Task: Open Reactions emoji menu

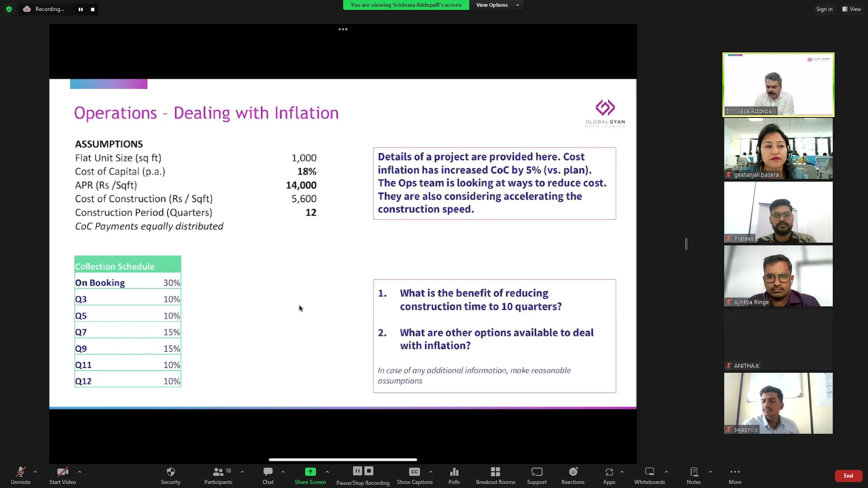Action: pos(573,472)
